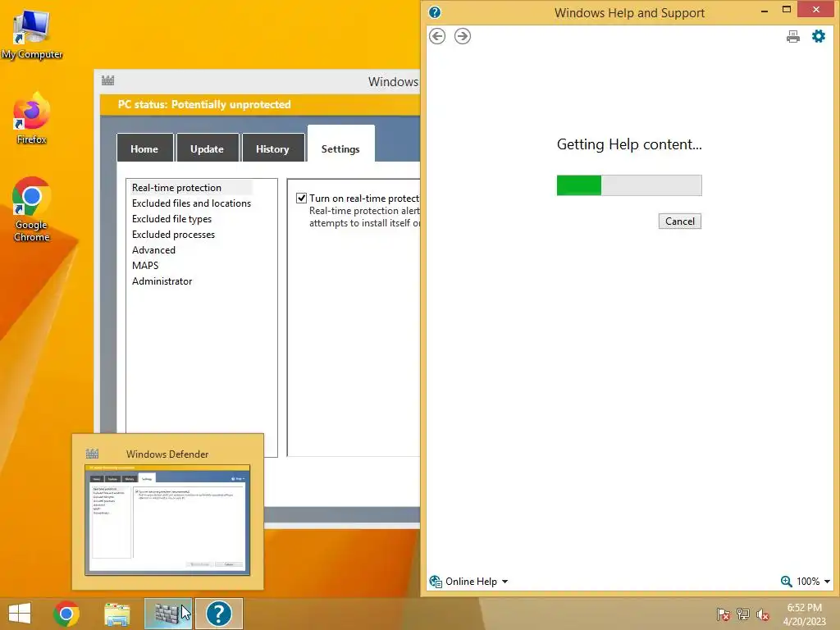Click Help and Support taskbar button
Screen dimensions: 840x630
point(219,614)
